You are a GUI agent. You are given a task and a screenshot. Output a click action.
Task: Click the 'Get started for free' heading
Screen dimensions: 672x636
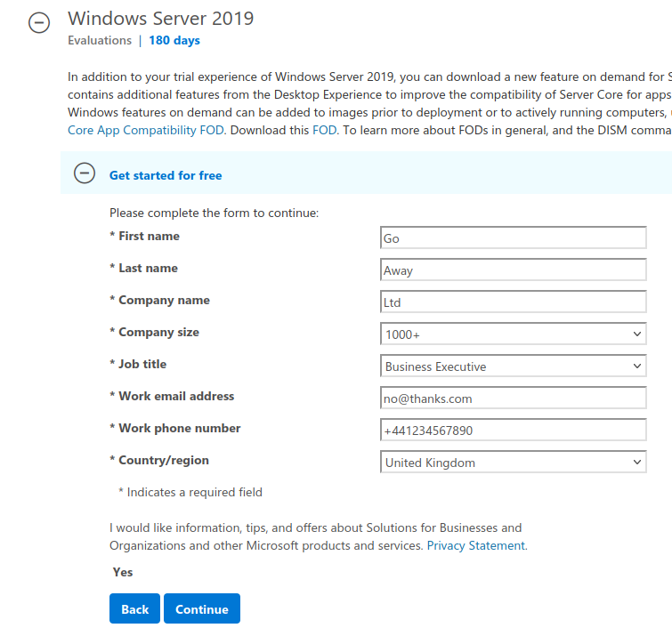(166, 175)
